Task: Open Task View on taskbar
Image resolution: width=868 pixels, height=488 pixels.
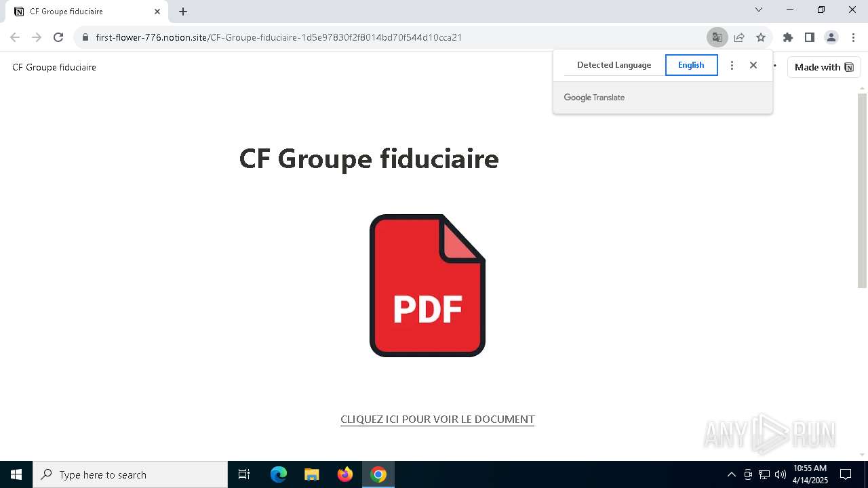Action: click(x=244, y=474)
